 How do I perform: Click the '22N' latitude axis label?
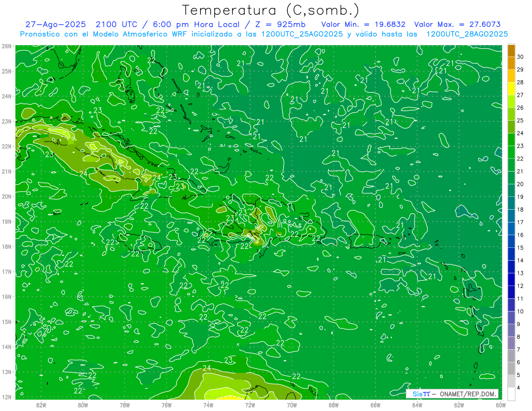pos(6,146)
